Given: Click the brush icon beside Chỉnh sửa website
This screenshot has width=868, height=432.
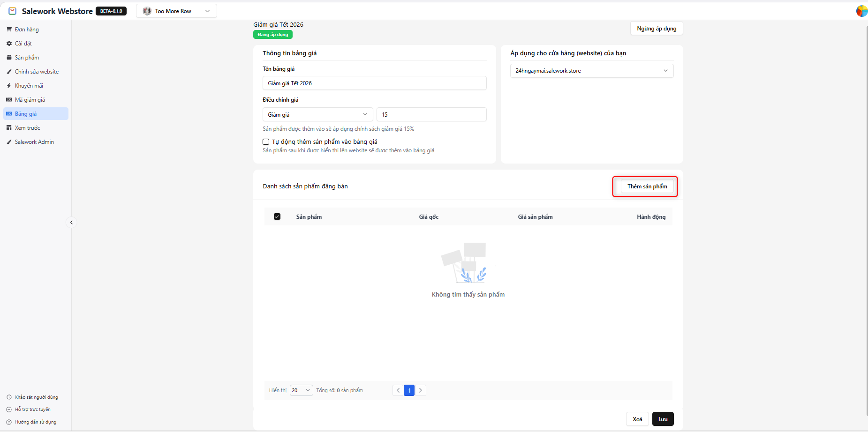Looking at the screenshot, I should 9,72.
